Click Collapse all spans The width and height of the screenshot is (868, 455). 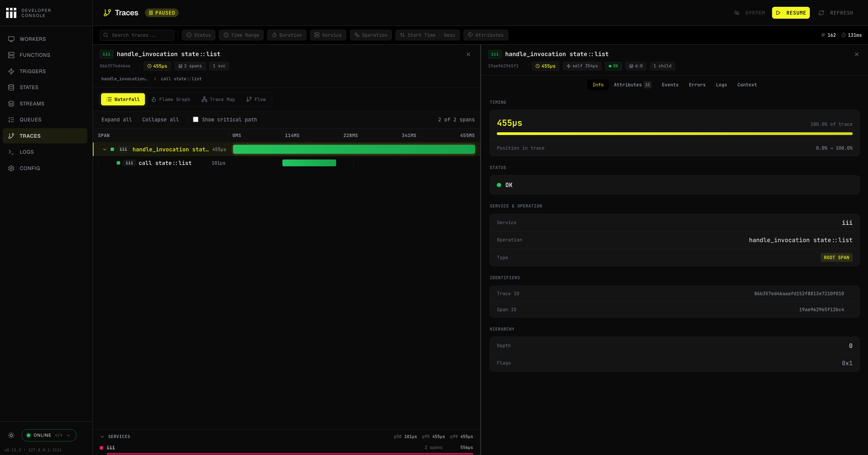160,120
